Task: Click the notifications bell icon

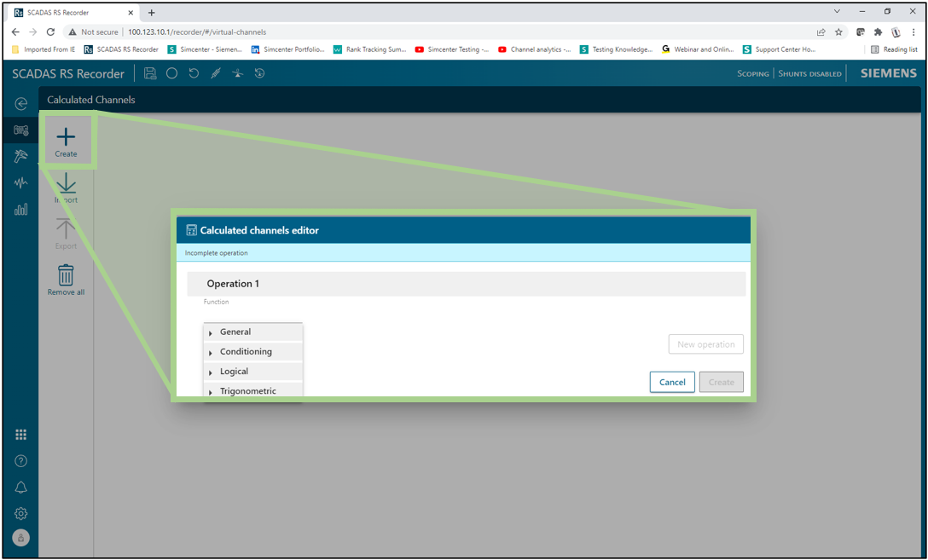Action: (x=21, y=488)
